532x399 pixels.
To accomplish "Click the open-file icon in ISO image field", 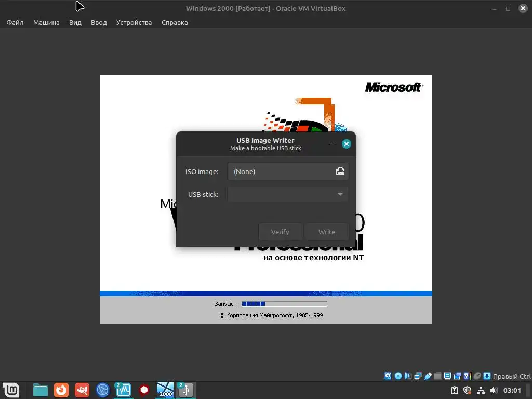I will [x=340, y=171].
